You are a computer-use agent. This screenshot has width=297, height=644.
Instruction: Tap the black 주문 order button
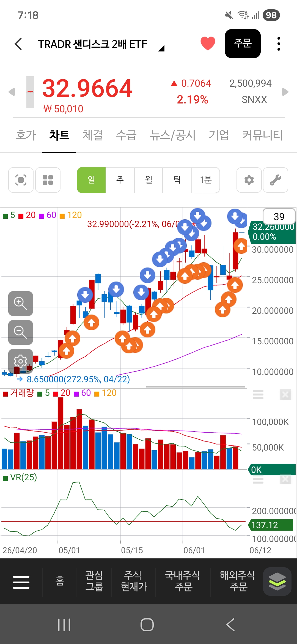(x=243, y=43)
